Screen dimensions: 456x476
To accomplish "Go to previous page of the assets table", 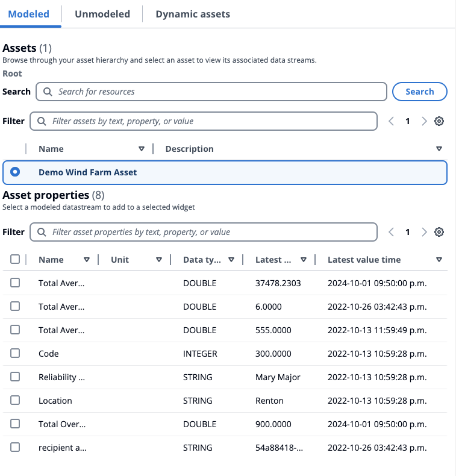I will point(392,121).
